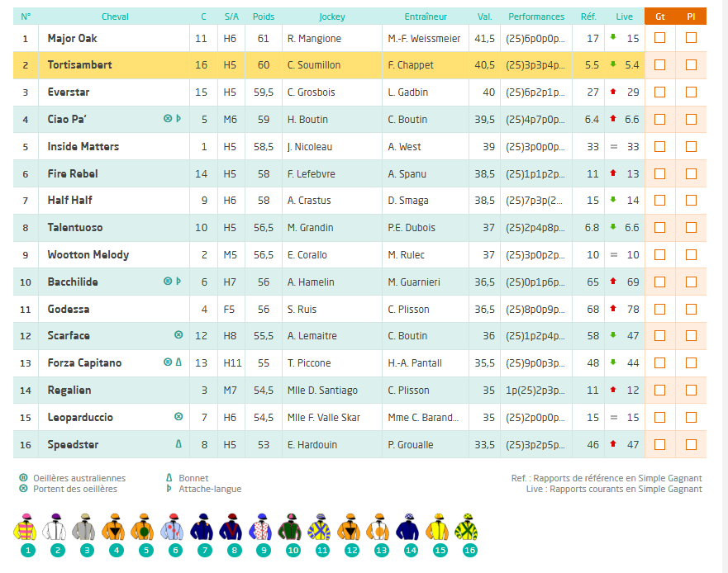Image resolution: width=728 pixels, height=573 pixels.
Task: Tick the Gt checkbox for Tortisambert
Action: (659, 65)
